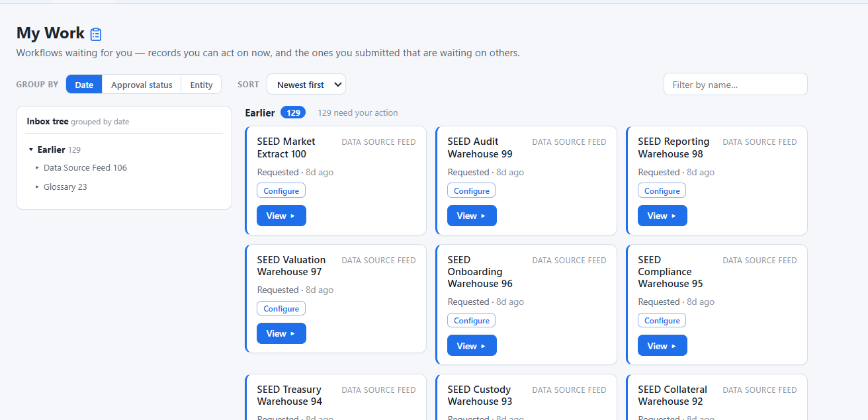
Task: Configure SEED Reporting Warehouse 98
Action: [662, 190]
